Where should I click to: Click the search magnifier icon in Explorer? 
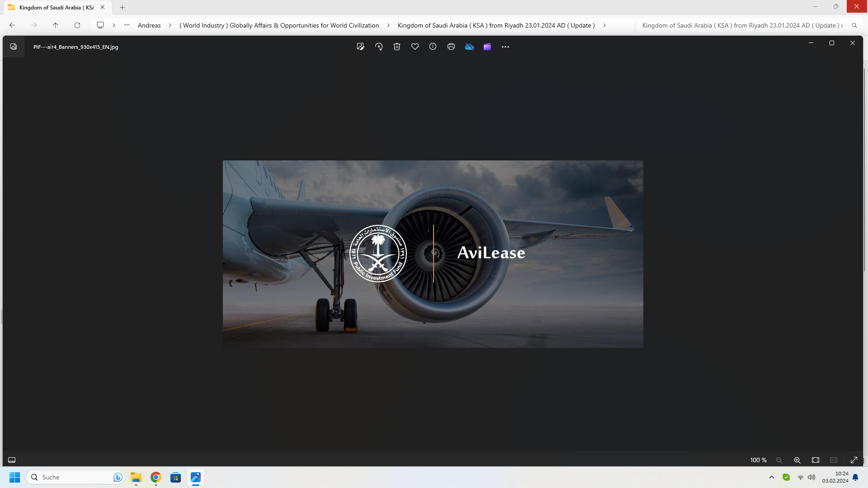coord(854,25)
